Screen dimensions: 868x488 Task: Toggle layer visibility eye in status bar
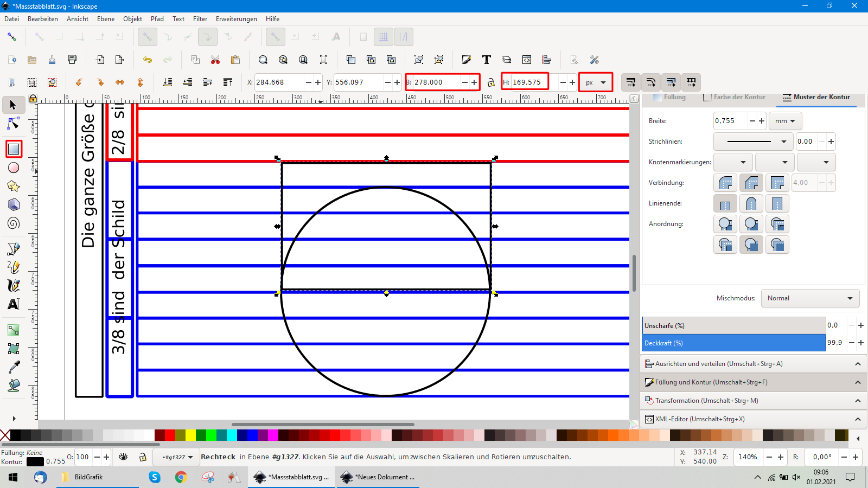(x=123, y=457)
